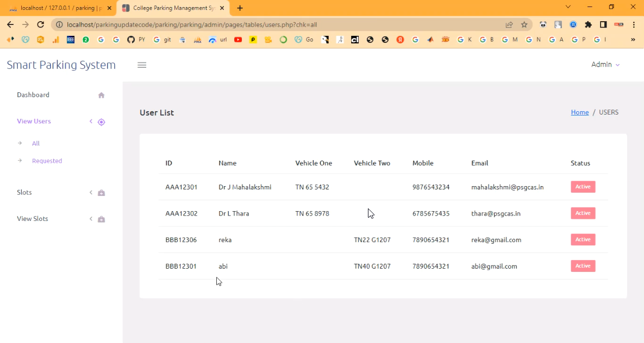Click the briefcase icon next to Slots
This screenshot has width=644, height=343.
pos(101,193)
